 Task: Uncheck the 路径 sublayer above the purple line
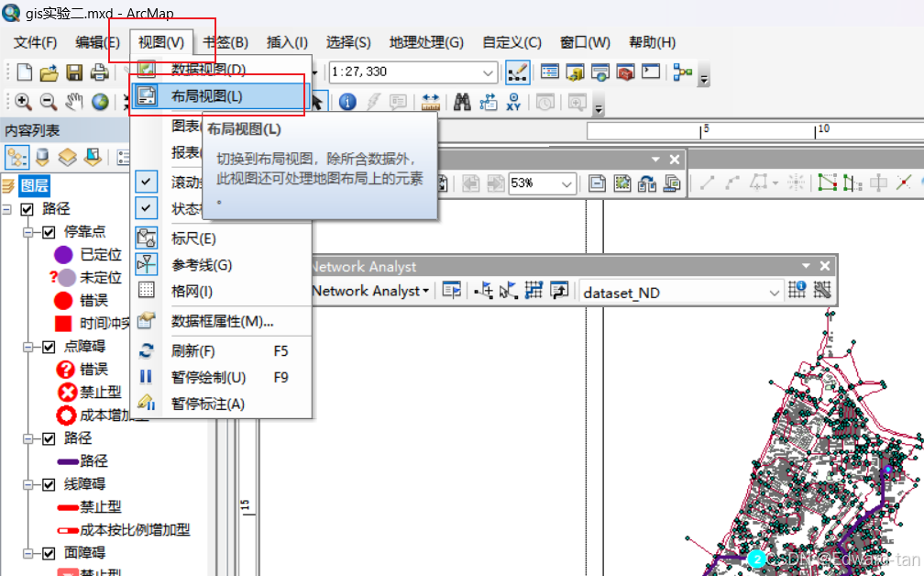49,438
